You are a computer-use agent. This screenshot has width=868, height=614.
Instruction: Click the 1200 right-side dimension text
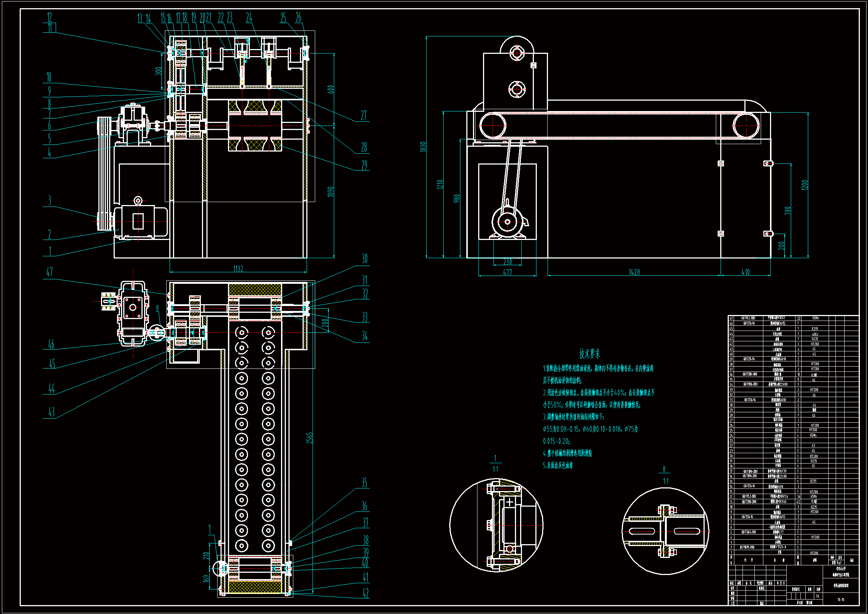point(805,185)
